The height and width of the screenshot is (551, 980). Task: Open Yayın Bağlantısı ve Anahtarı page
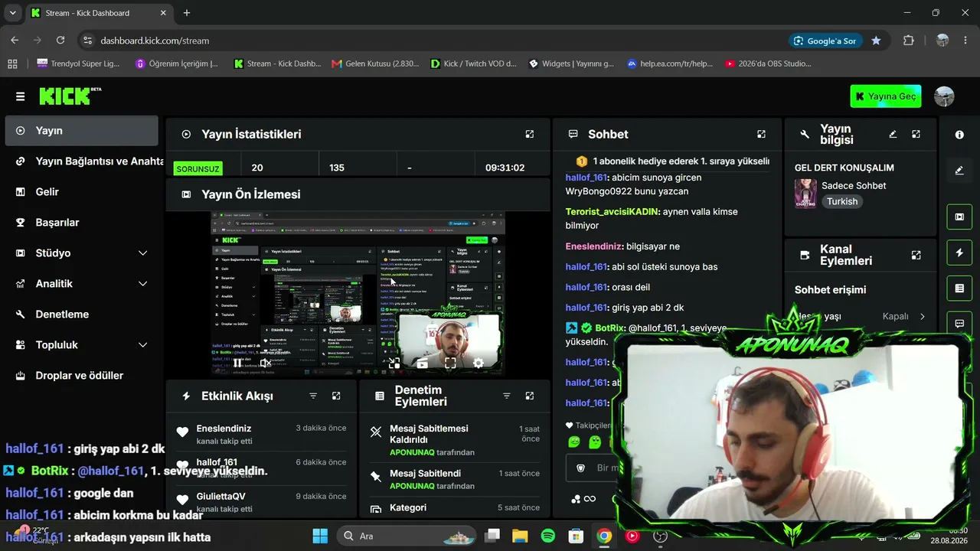[x=81, y=161]
